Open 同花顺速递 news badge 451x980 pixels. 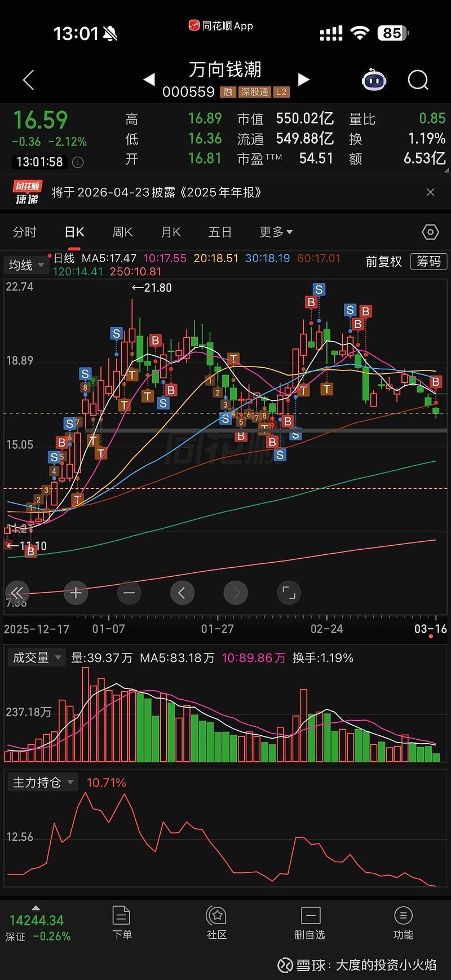point(27,192)
